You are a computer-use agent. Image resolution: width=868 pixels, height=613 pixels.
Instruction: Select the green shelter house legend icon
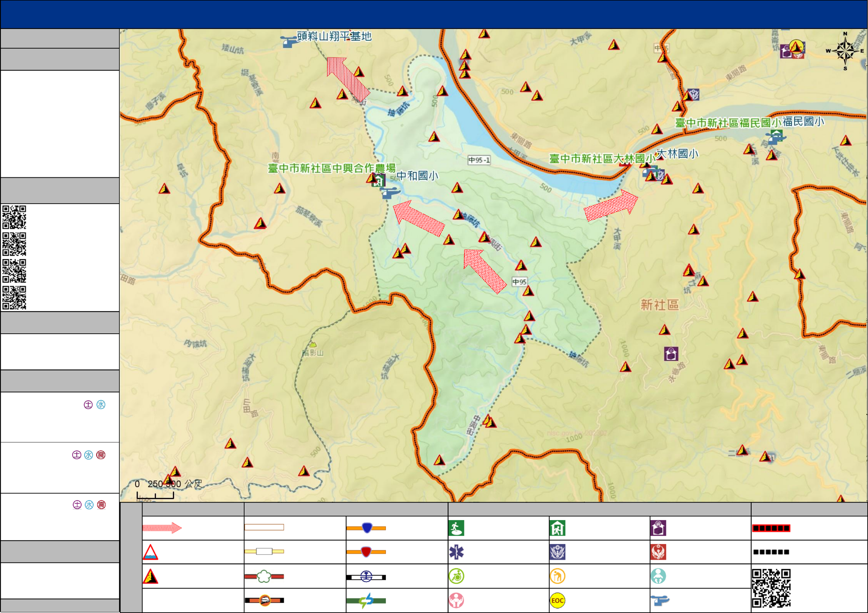558,528
